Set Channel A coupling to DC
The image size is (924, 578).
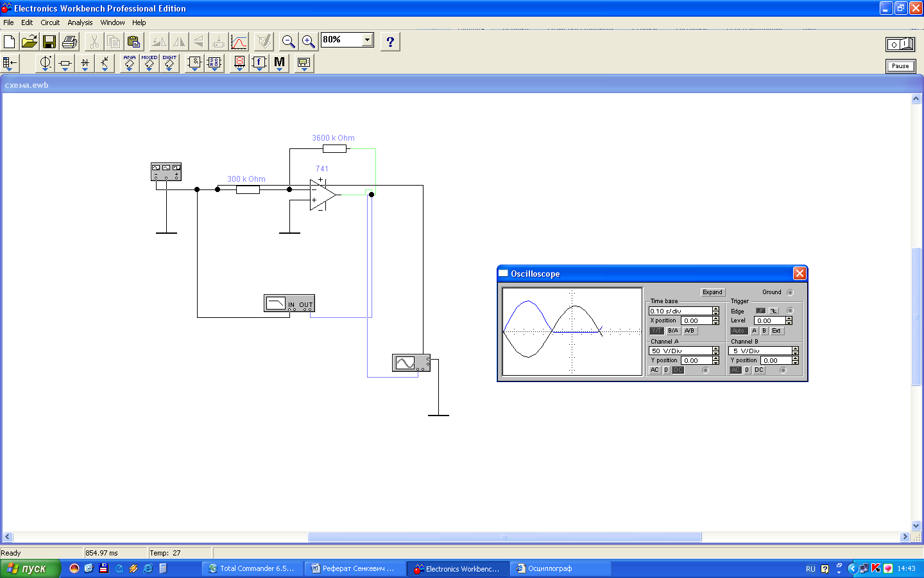point(678,370)
